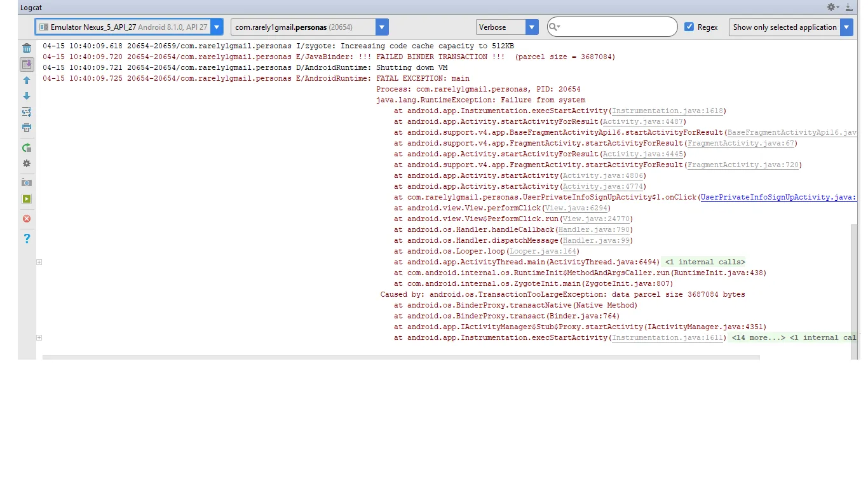
Task: Click the down arrow stack trace icon
Action: (27, 96)
